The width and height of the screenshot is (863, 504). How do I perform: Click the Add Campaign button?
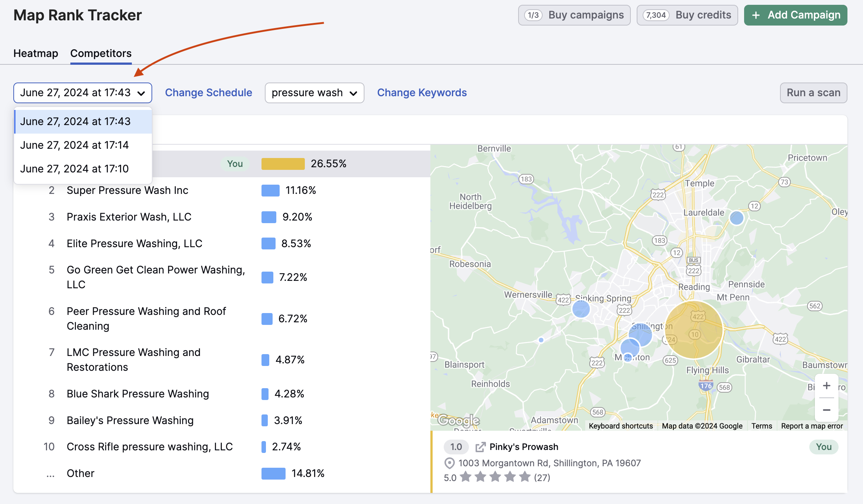(x=796, y=15)
